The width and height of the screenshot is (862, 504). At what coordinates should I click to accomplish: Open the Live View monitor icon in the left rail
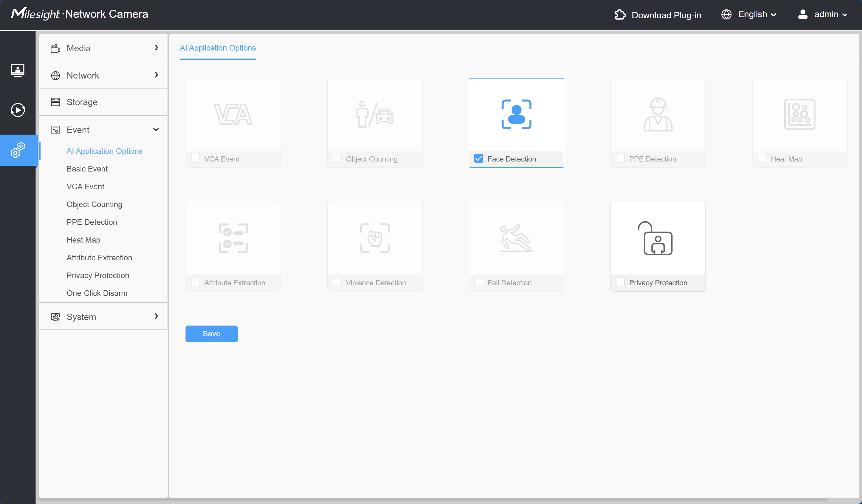pyautogui.click(x=18, y=70)
